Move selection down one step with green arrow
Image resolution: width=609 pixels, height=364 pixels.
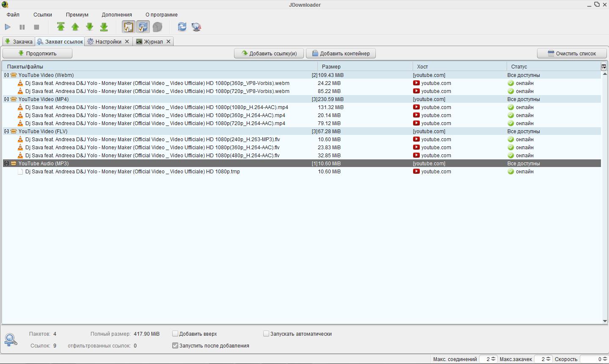tap(90, 27)
